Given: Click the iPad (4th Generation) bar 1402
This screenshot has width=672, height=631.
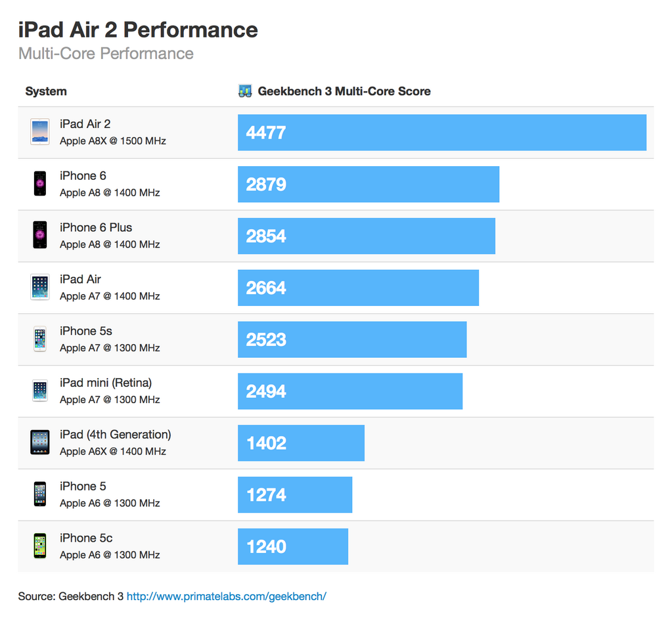Looking at the screenshot, I should tap(301, 443).
